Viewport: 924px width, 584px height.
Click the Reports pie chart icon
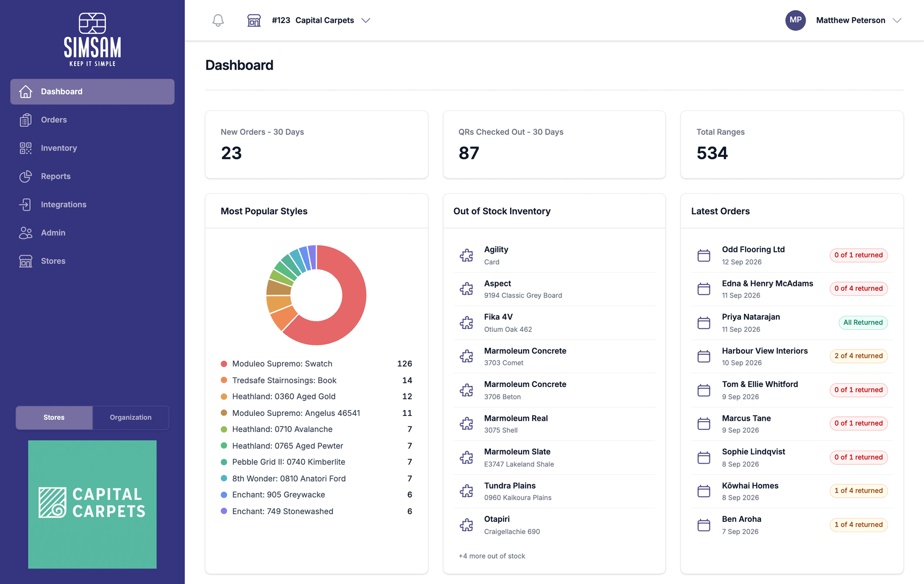(26, 176)
